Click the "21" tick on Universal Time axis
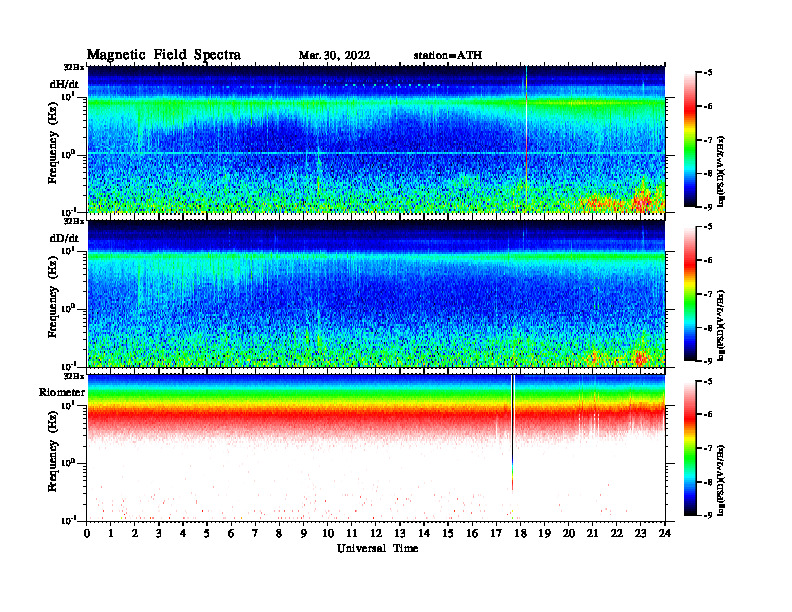The image size is (792, 612). click(x=592, y=534)
